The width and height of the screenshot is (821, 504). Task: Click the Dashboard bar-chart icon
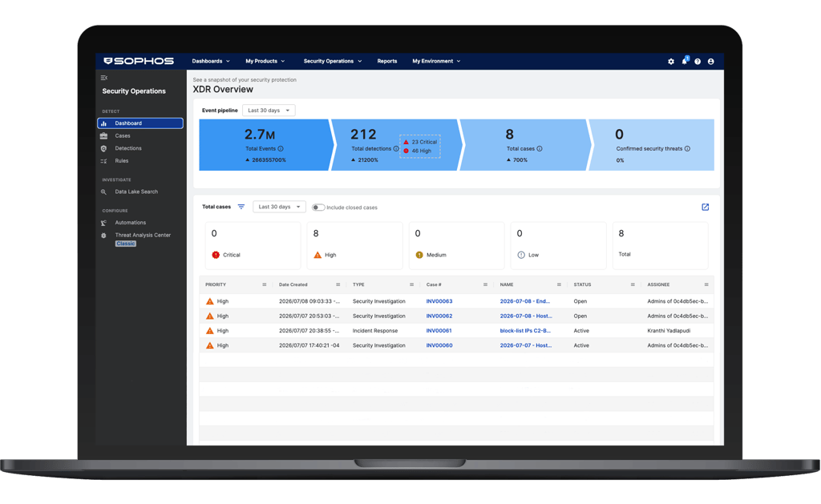(x=103, y=123)
